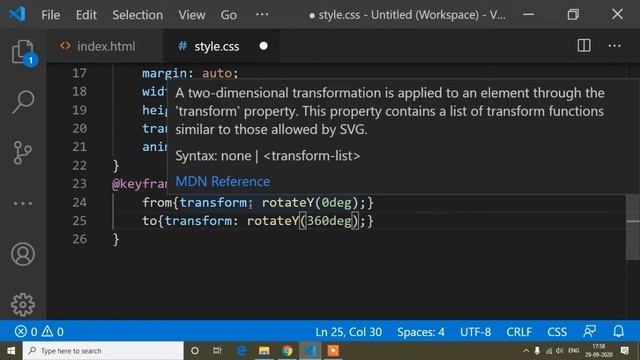The image size is (640, 360).
Task: Open the Selection menu
Action: point(138,15)
